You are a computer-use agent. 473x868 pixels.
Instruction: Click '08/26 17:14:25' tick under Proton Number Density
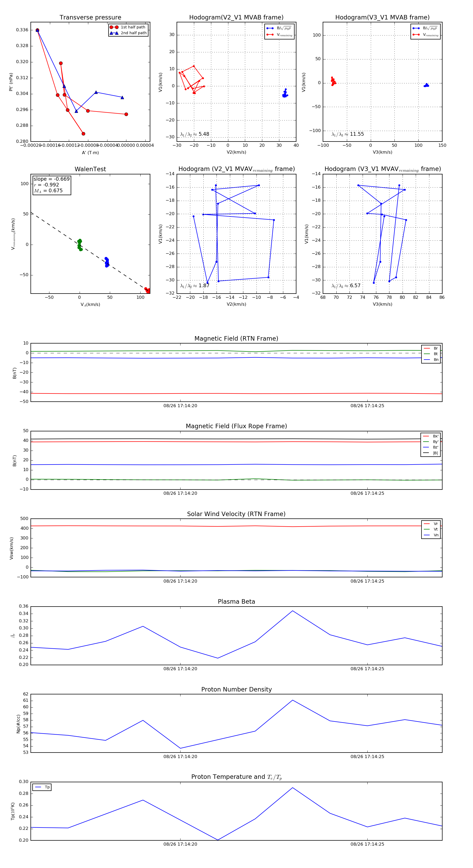point(367,756)
